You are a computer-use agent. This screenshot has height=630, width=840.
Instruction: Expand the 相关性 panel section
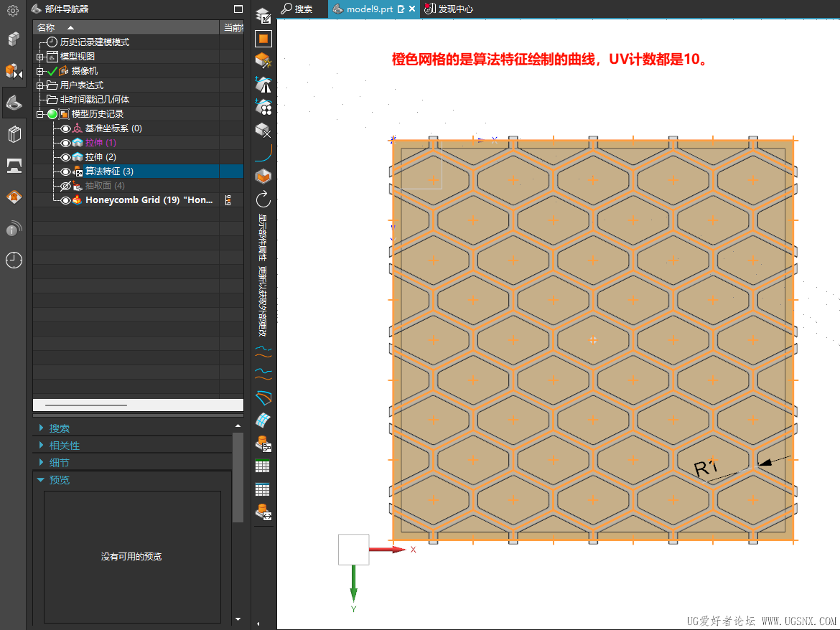pyautogui.click(x=65, y=446)
